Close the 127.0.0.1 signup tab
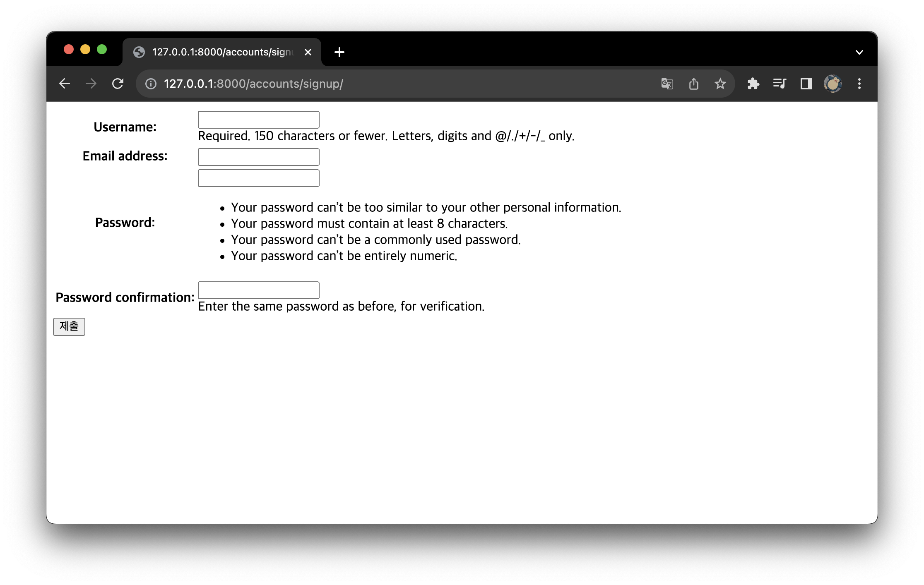924x585 pixels. pyautogui.click(x=308, y=52)
